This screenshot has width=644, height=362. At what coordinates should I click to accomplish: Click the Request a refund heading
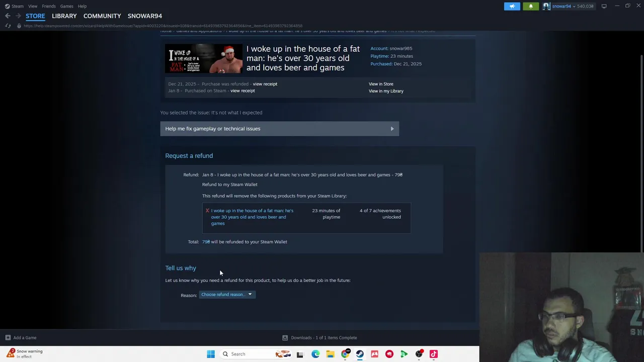tap(189, 156)
